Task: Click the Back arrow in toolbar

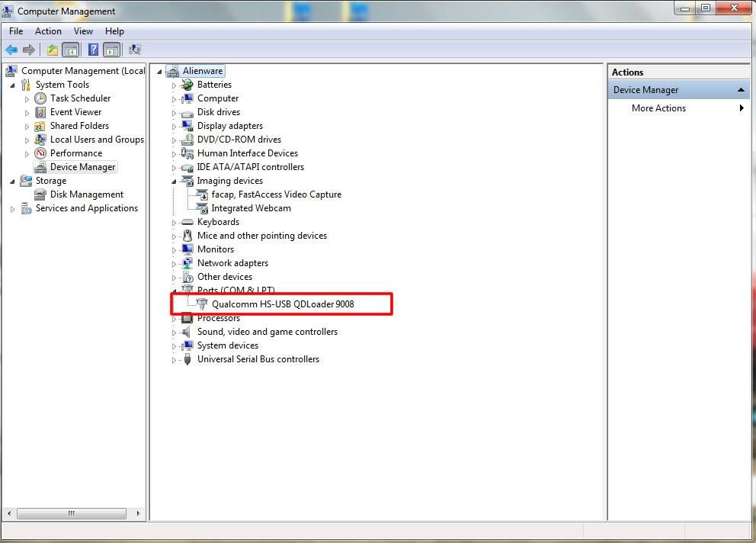Action: coord(11,50)
